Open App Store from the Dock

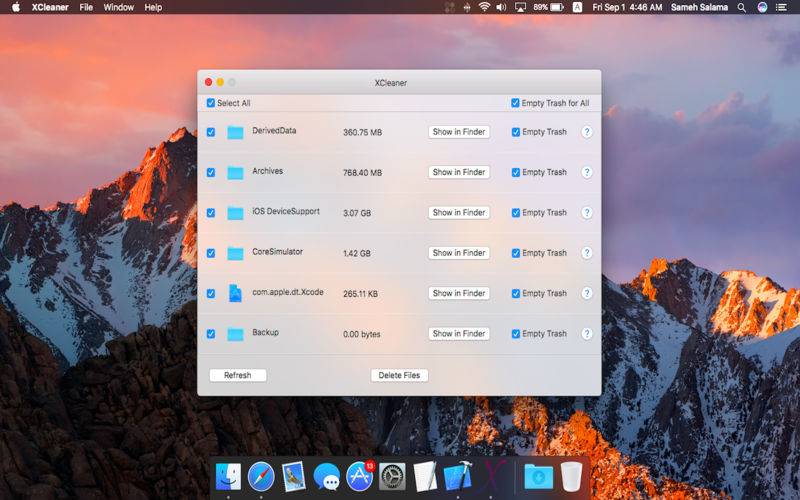click(360, 477)
